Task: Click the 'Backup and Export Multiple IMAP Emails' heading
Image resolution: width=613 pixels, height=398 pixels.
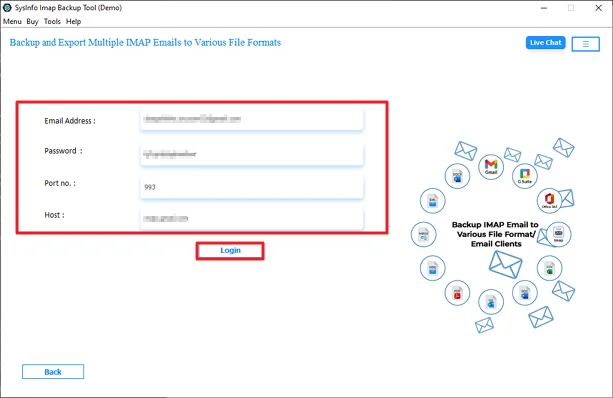Action: pyautogui.click(x=145, y=43)
